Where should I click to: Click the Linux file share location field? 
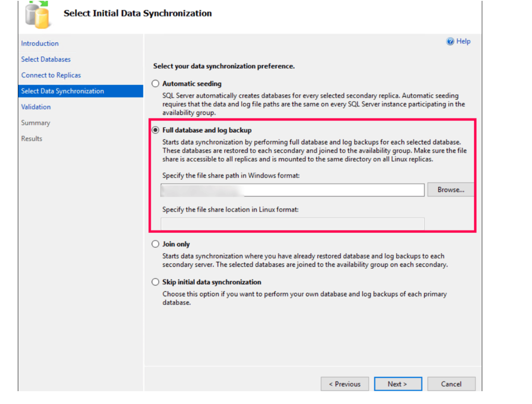[292, 224]
